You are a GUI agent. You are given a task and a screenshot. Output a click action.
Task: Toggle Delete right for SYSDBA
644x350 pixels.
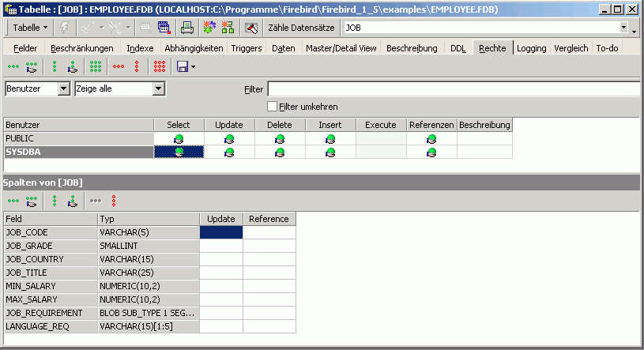tap(280, 152)
